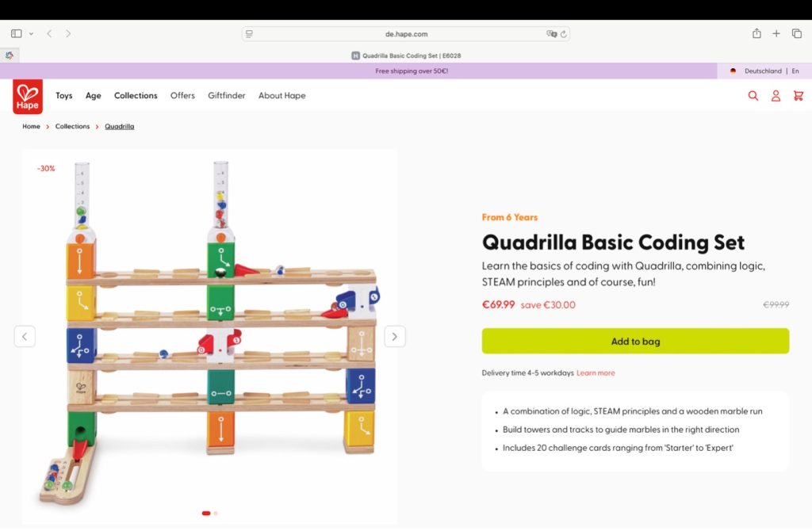Open the shopping cart icon
The width and height of the screenshot is (812, 531).
point(798,95)
